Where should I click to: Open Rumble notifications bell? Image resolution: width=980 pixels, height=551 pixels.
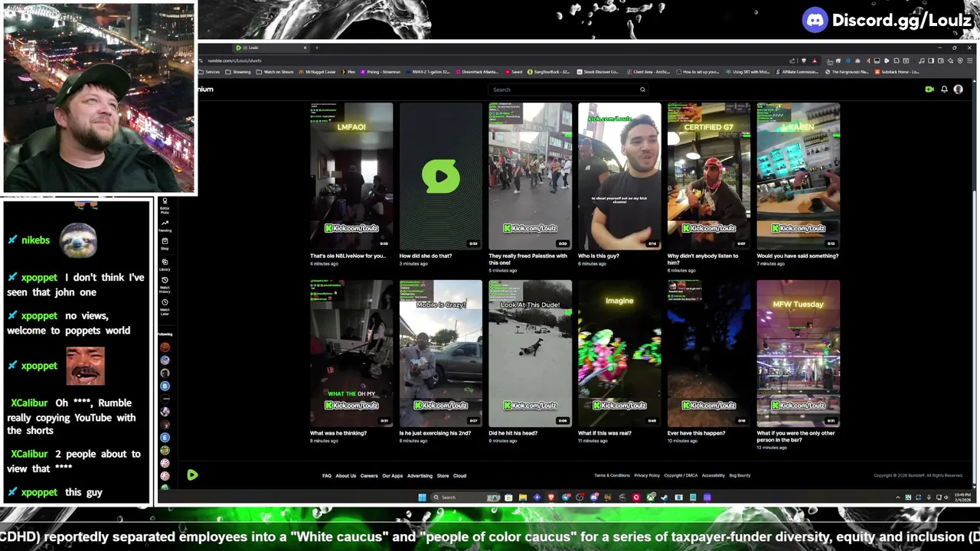944,90
